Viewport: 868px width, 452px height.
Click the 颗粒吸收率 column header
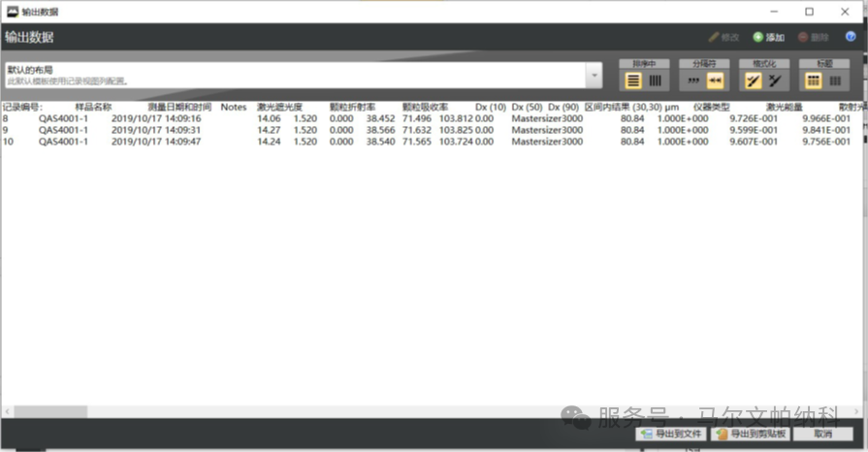tap(425, 107)
